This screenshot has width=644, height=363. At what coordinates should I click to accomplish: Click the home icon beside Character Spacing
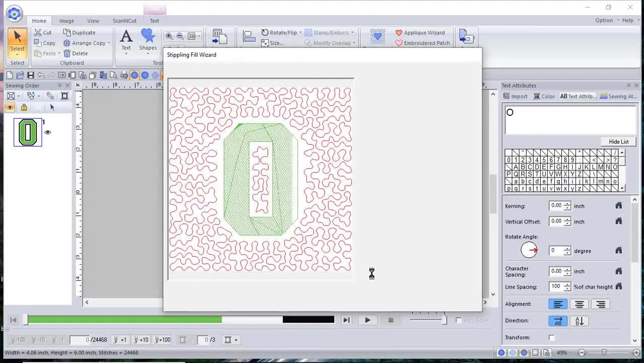click(619, 271)
